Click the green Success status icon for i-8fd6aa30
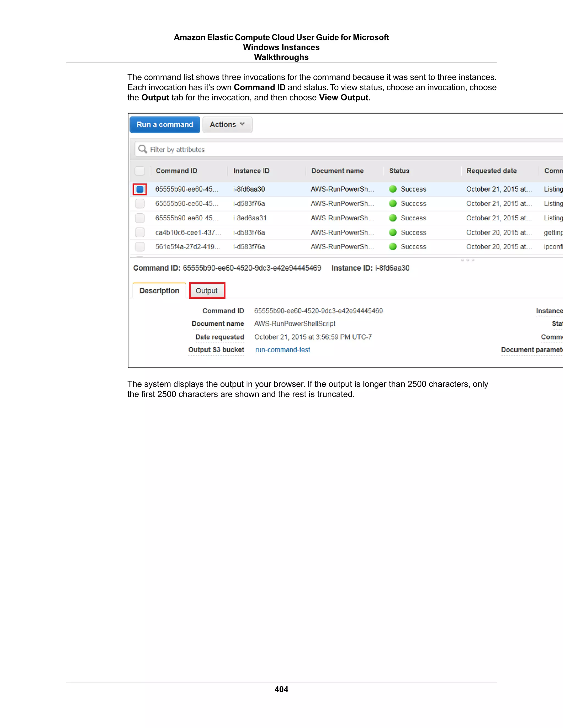The height and width of the screenshot is (728, 563). click(393, 189)
